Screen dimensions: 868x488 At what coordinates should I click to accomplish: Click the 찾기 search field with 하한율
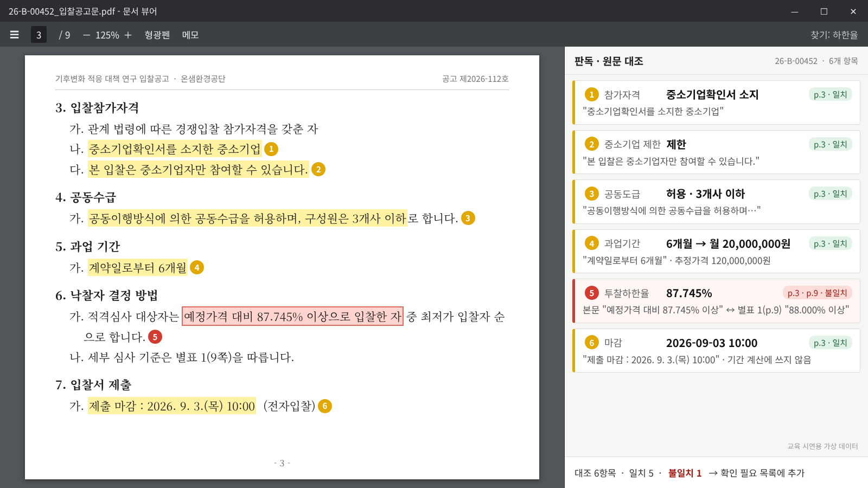pos(834,35)
